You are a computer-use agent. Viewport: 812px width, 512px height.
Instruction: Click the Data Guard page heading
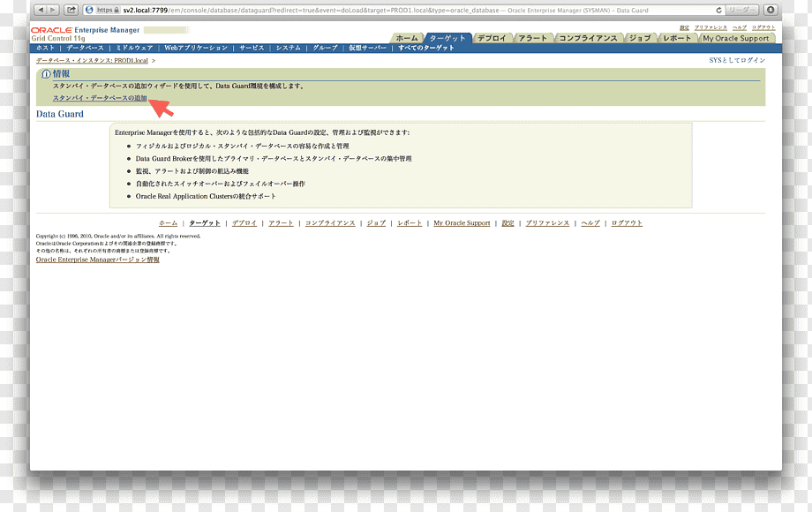point(59,114)
